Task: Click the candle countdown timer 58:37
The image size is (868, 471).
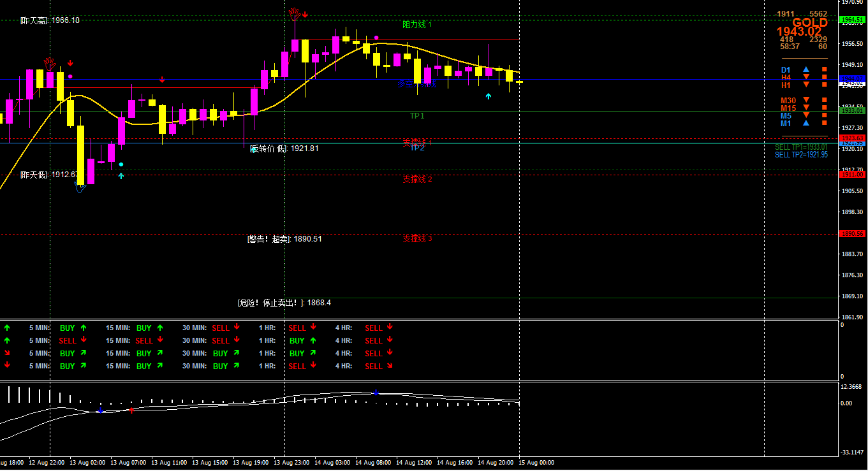Action: pyautogui.click(x=790, y=47)
